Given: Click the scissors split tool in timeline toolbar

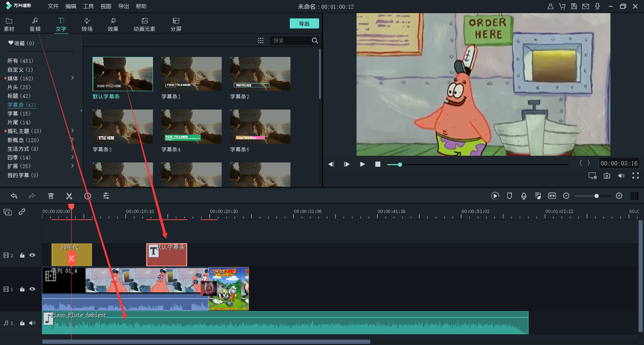Looking at the screenshot, I should point(69,196).
